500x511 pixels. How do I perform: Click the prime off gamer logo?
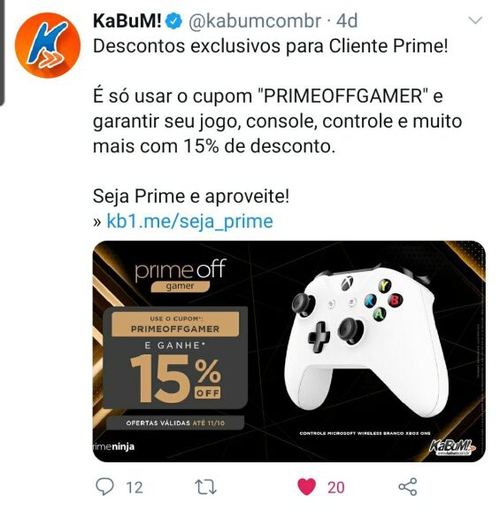point(180,275)
